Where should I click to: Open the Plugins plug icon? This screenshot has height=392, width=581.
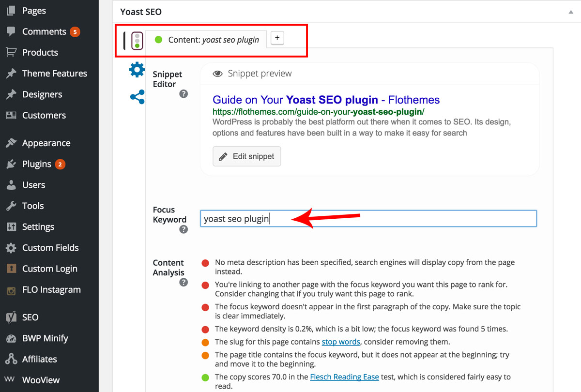click(11, 164)
